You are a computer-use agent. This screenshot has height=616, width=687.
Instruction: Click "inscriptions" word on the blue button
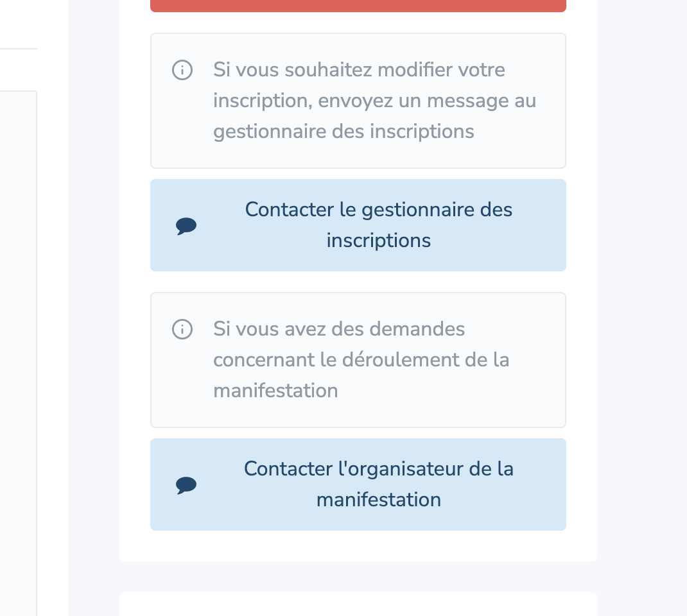[x=378, y=241]
